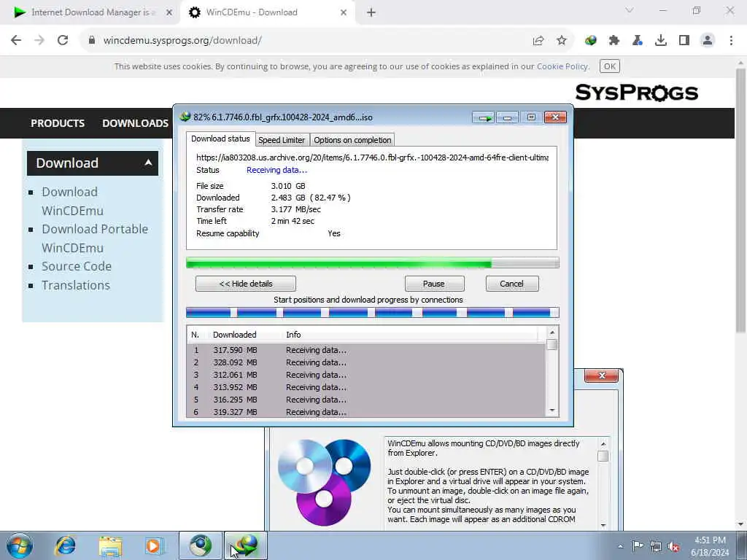Click the Downloaded column header
Viewport: 747px width, 560px height.
tap(234, 335)
